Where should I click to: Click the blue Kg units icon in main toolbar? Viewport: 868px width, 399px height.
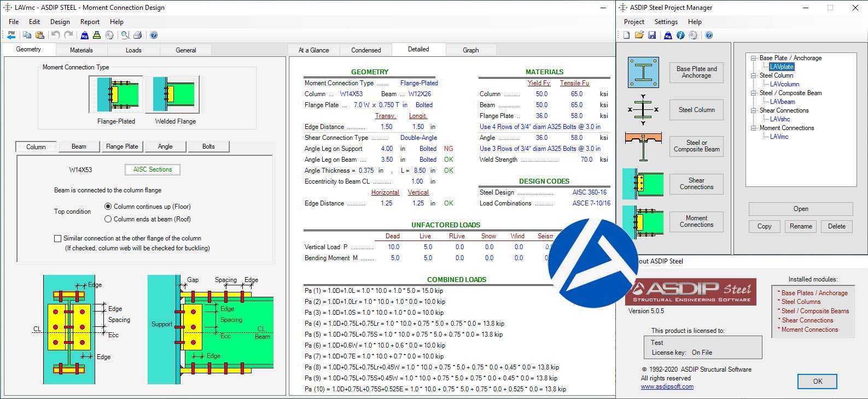point(84,35)
